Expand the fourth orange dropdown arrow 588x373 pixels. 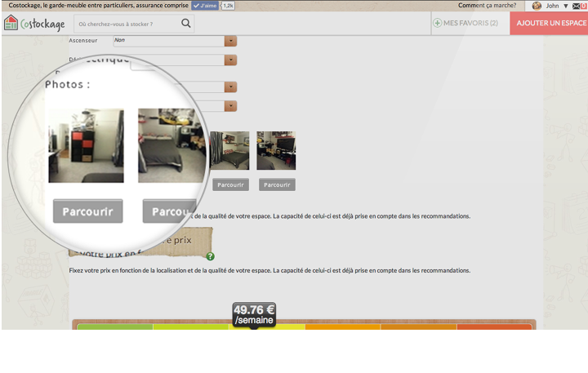click(x=230, y=106)
